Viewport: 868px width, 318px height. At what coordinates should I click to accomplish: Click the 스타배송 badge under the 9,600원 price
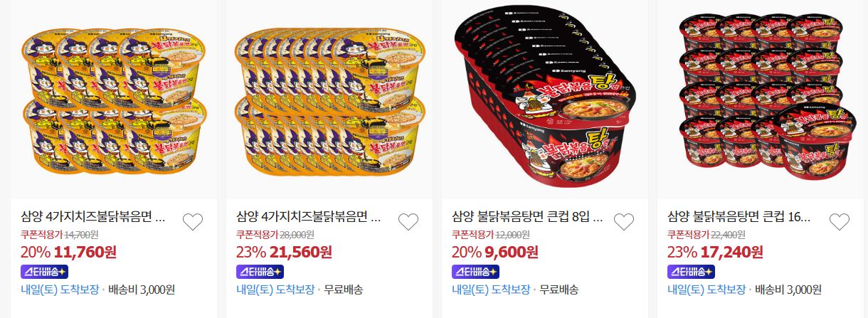475,272
